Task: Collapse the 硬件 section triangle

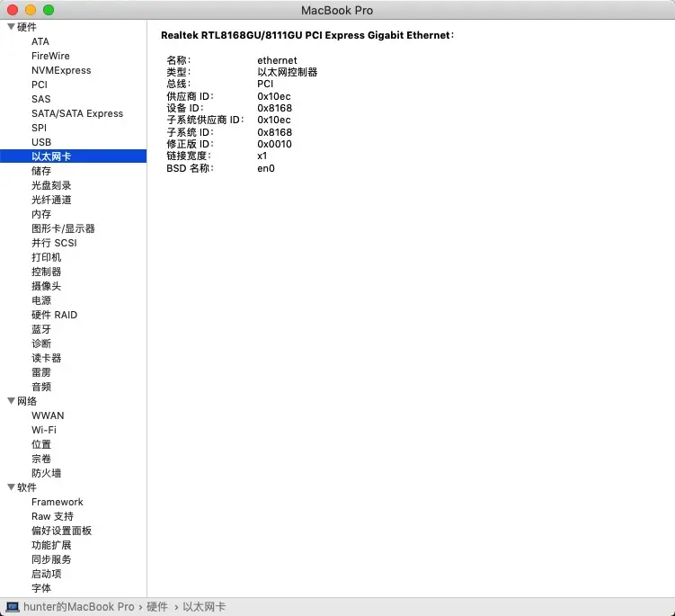Action: pos(11,27)
